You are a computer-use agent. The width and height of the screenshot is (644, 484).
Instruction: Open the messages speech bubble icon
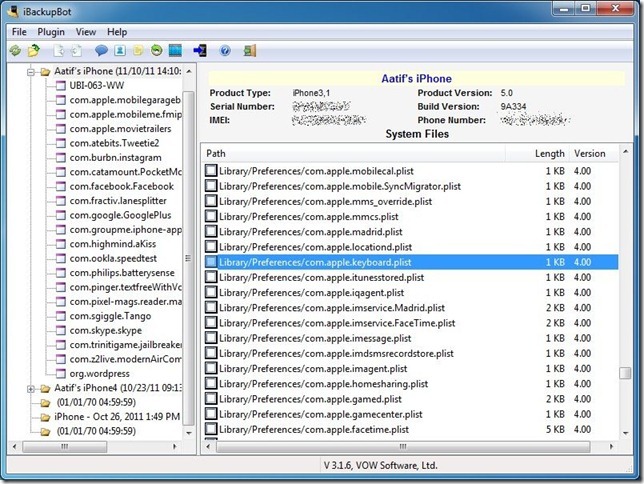[101, 50]
